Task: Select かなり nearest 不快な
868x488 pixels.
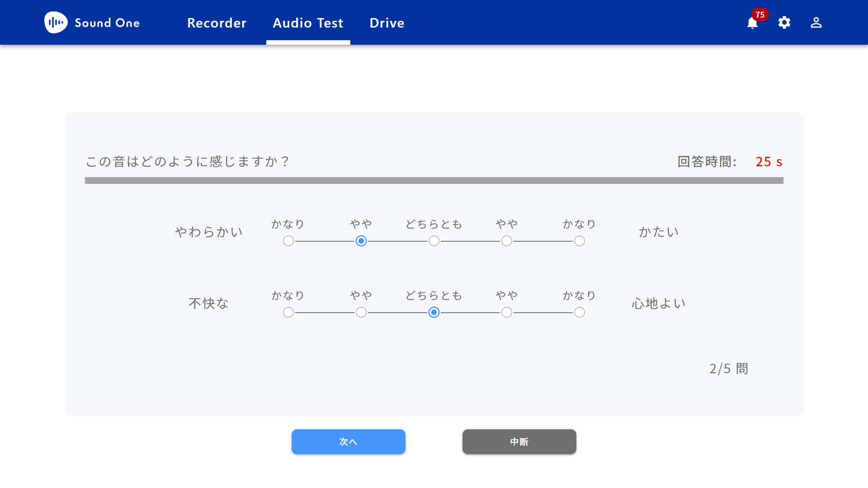Action: point(288,312)
